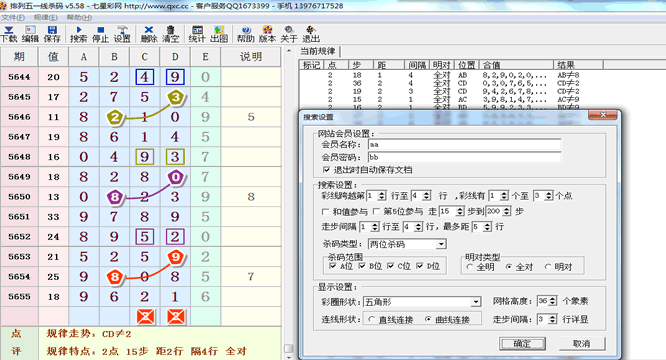The image size is (666, 360).
Task: Click the red pentagon 9 in row 5653
Action: 176,257
